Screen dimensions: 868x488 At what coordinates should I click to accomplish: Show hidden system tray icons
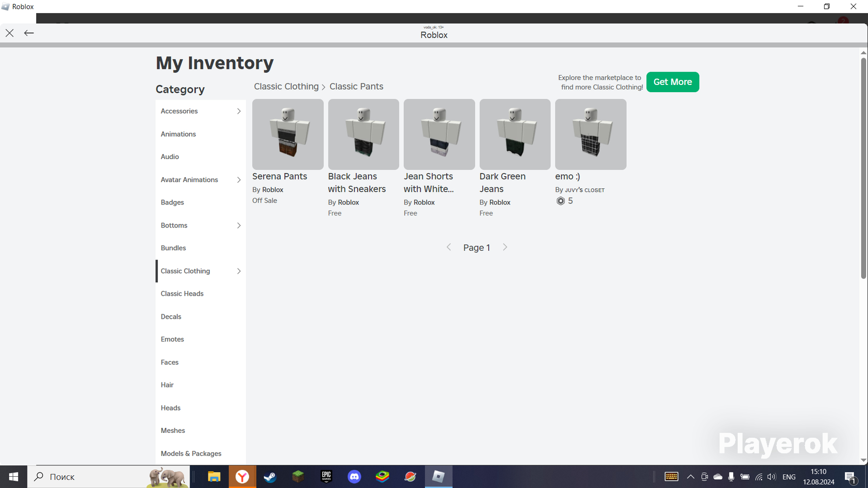point(690,477)
